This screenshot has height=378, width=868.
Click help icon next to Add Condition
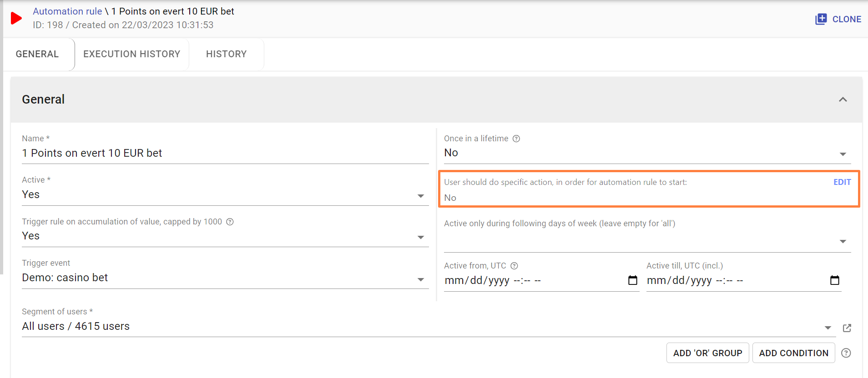[846, 353]
